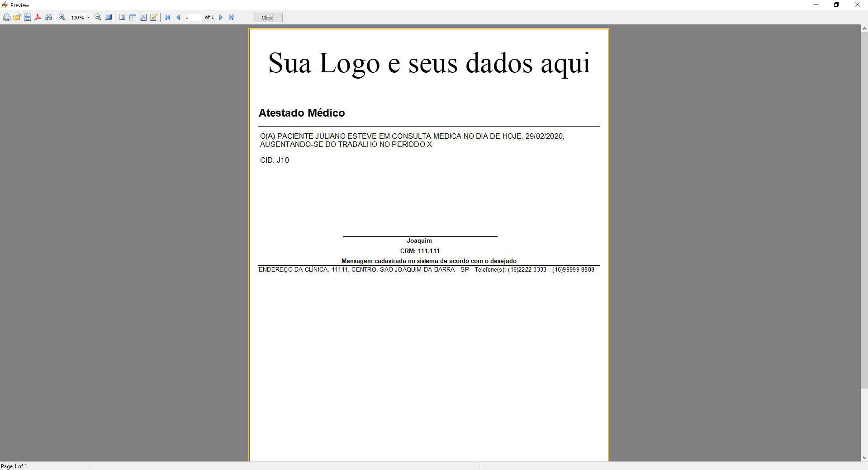The image size is (868, 470).
Task: Click the 'of 1' page count label
Action: [209, 17]
